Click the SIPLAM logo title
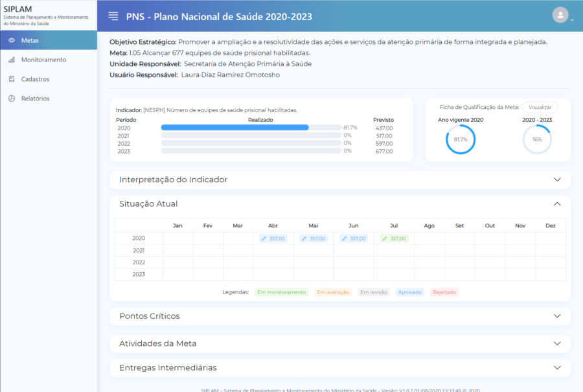The height and width of the screenshot is (392, 583). (x=17, y=8)
